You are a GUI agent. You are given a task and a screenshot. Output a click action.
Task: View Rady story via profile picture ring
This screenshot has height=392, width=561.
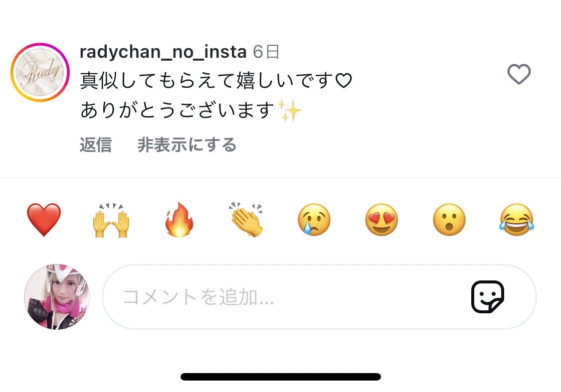(40, 73)
